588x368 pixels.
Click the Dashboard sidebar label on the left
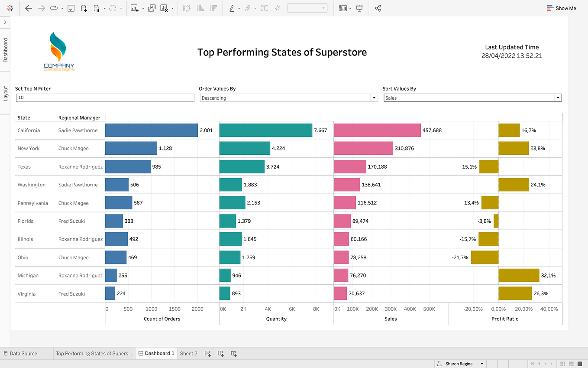(5, 51)
